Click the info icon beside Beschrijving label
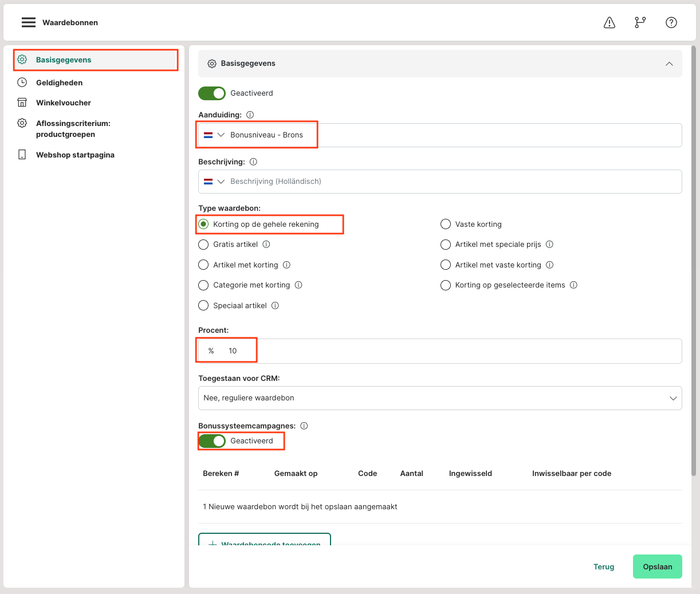The height and width of the screenshot is (594, 700). coord(253,162)
